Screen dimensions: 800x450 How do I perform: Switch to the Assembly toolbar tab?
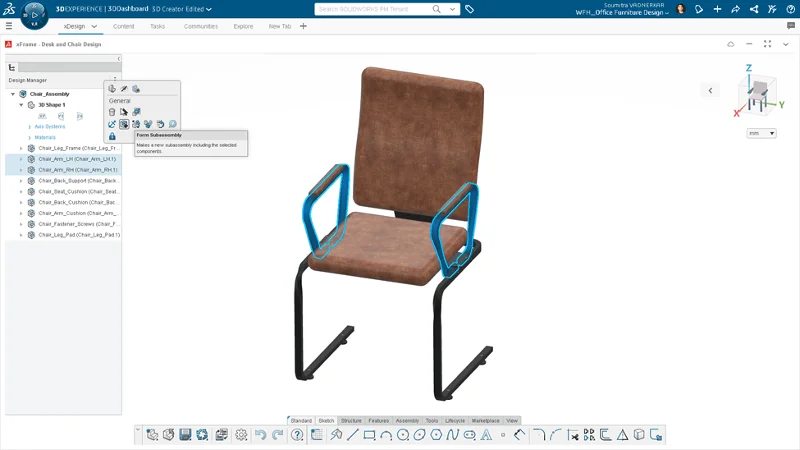tap(407, 421)
